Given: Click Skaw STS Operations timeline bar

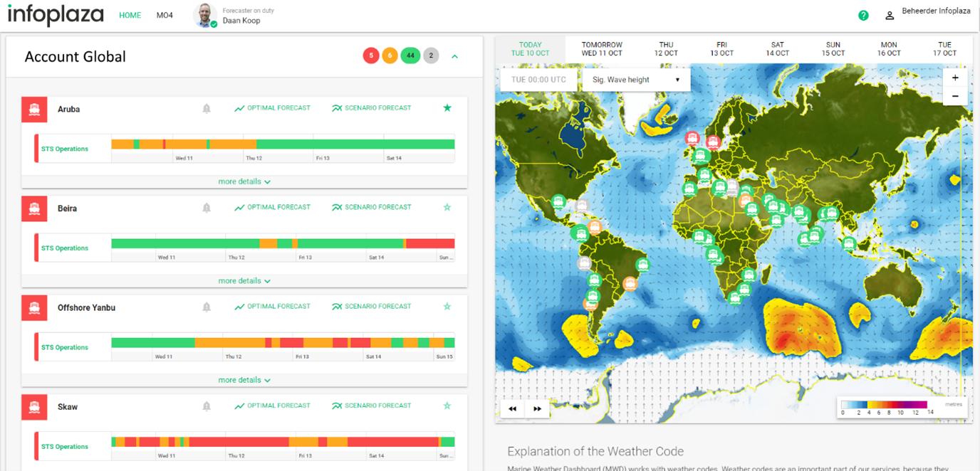Looking at the screenshot, I should [x=283, y=442].
